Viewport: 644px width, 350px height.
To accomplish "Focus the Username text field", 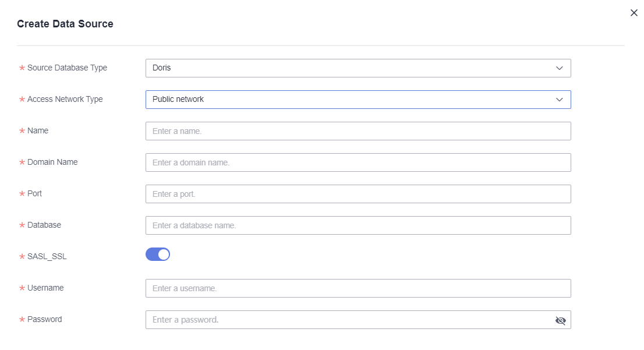I will [358, 288].
